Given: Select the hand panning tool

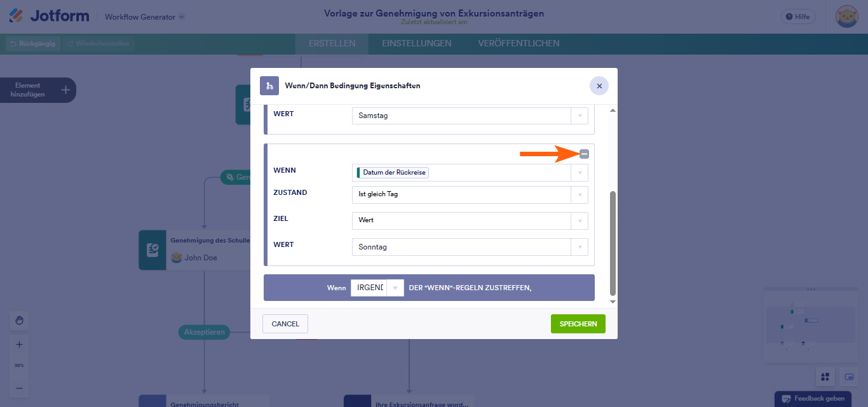Looking at the screenshot, I should click(19, 321).
